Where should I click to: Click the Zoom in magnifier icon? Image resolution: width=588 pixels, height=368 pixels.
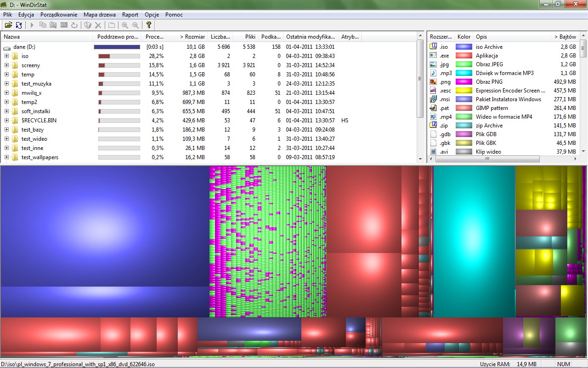(x=125, y=25)
